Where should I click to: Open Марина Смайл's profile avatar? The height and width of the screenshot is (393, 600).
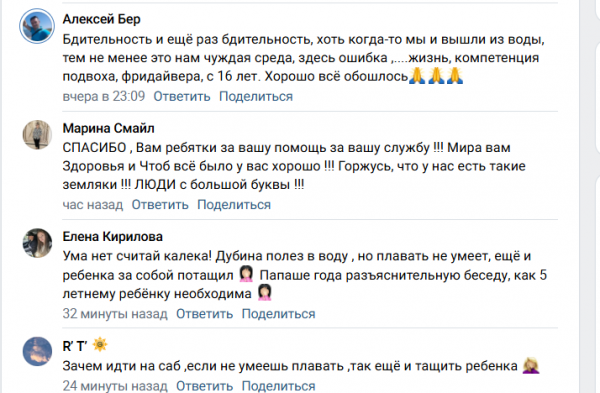[37, 135]
